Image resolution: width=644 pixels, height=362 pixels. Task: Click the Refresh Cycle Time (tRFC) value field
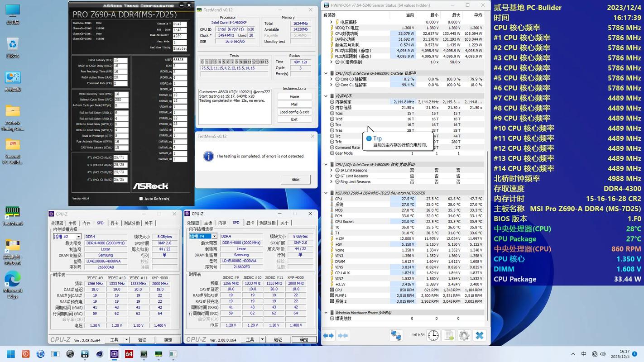[x=120, y=100]
